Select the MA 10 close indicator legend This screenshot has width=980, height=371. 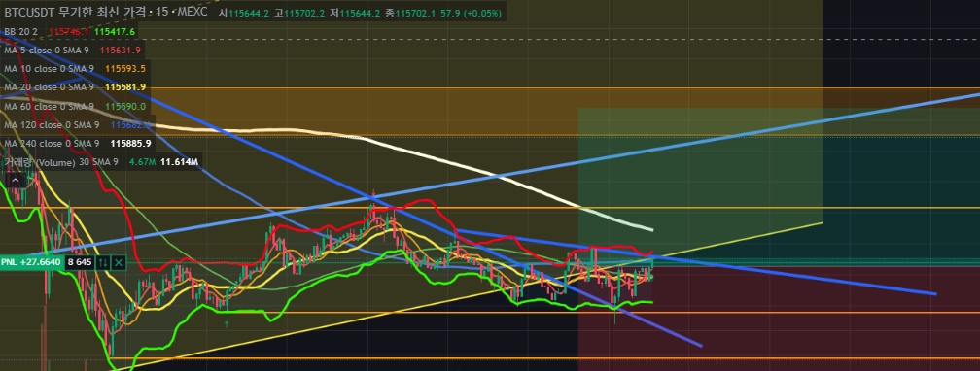point(49,69)
